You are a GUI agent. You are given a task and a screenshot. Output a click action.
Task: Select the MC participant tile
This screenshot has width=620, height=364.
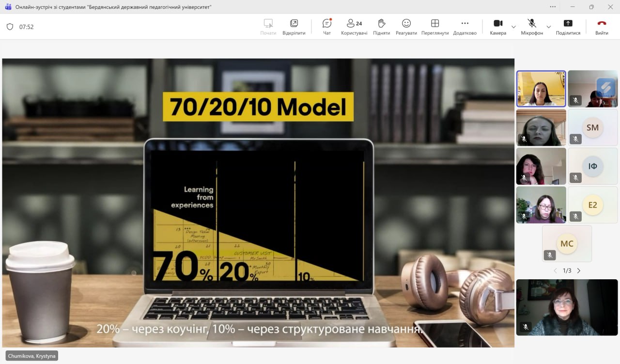click(567, 243)
